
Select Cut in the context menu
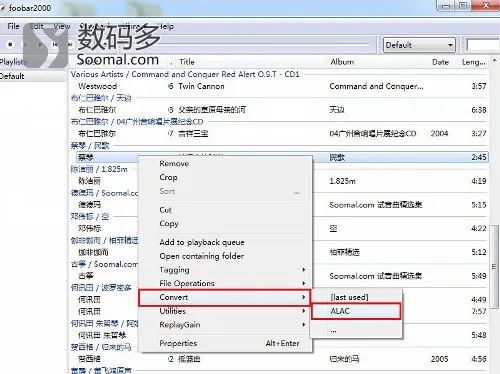pos(225,210)
